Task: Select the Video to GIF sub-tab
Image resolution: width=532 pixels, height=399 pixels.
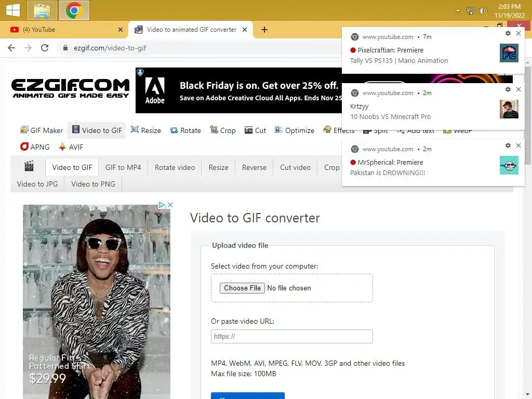Action: tap(72, 167)
